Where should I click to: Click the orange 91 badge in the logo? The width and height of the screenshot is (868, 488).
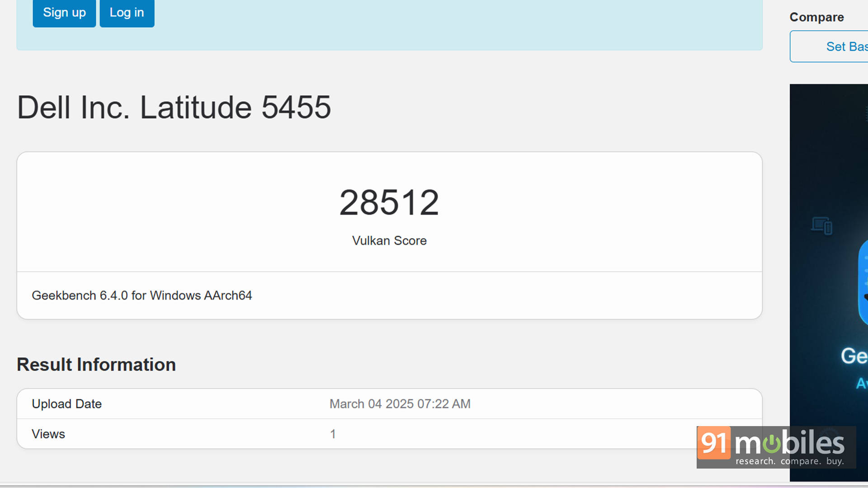pyautogui.click(x=714, y=442)
